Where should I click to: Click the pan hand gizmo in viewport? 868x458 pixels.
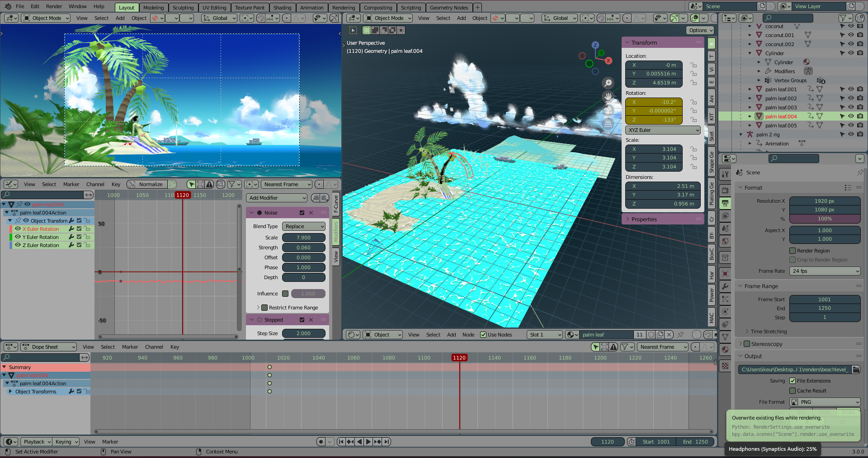pos(608,96)
